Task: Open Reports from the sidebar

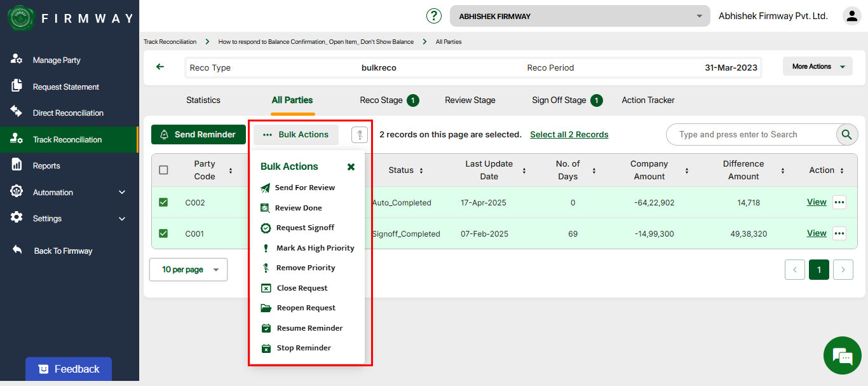Action: point(46,166)
